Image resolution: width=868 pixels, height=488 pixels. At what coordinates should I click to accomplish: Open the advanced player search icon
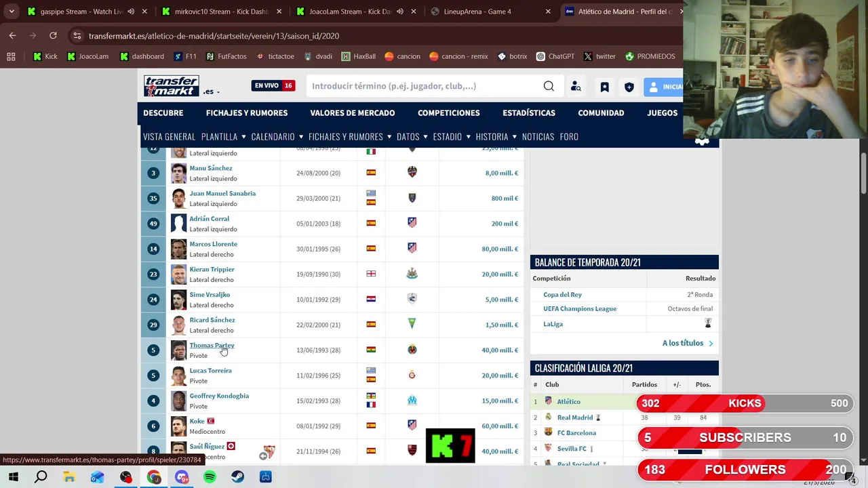click(576, 86)
